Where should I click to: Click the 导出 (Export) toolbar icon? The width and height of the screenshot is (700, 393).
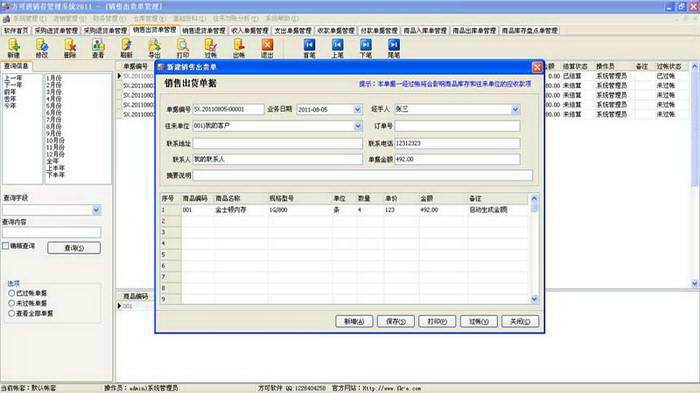[154, 48]
